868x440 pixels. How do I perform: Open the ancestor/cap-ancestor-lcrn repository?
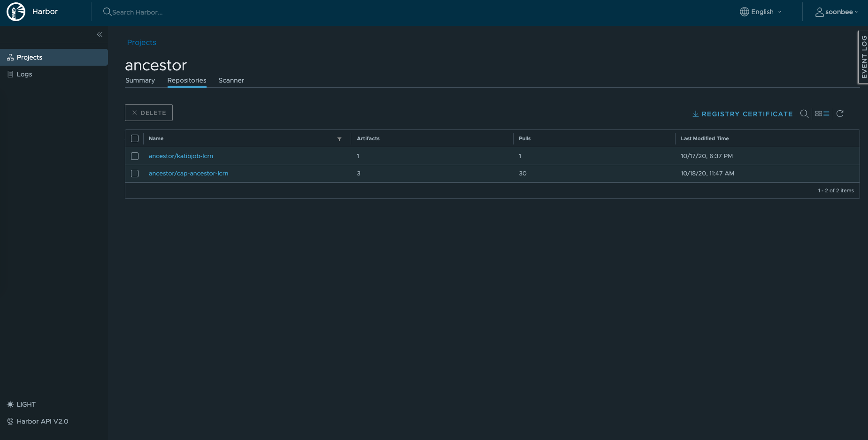(x=188, y=174)
